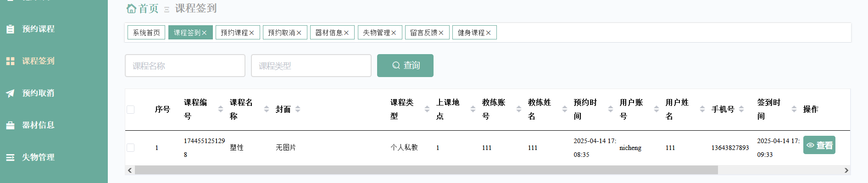Viewport: 868px width, 183px height.
Task: Sort by 签到时间 column
Action: [x=794, y=109]
